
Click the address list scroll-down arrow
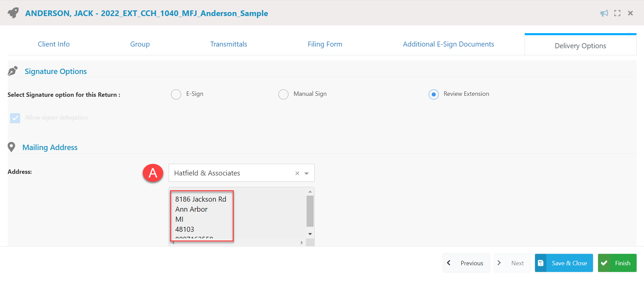tap(310, 234)
